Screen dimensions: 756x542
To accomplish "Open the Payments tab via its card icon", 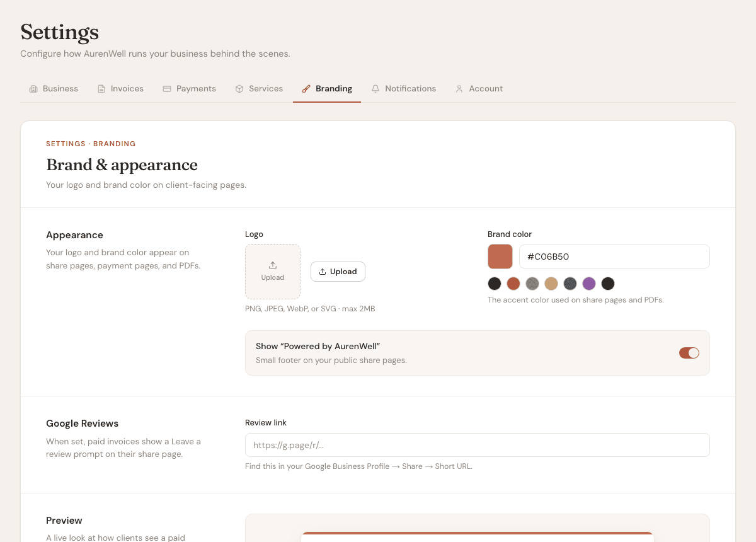I will coord(167,89).
